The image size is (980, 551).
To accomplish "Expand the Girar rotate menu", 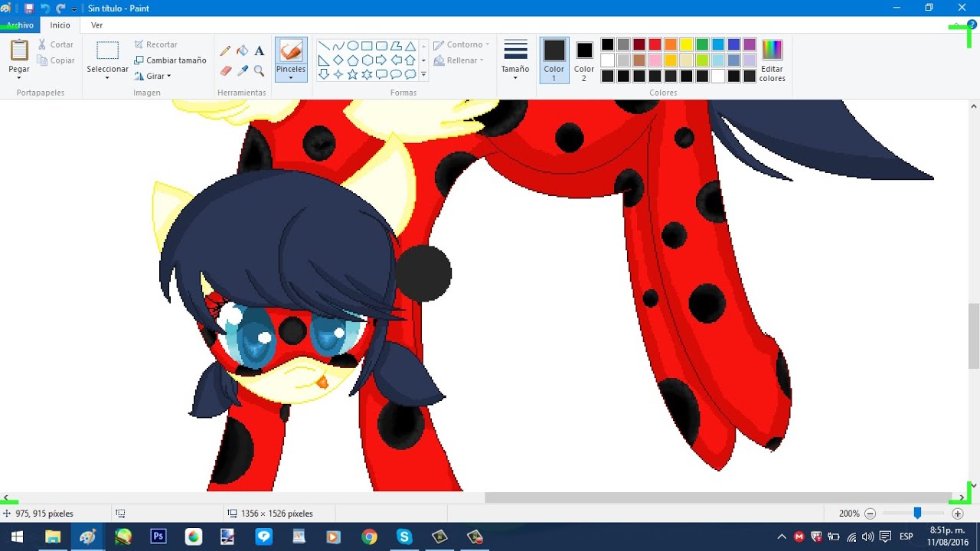I will (x=152, y=76).
